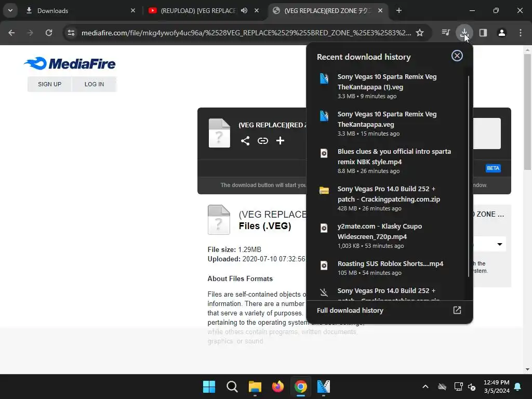Show hidden system tray icons chevron
The image size is (532, 399).
[x=425, y=387]
